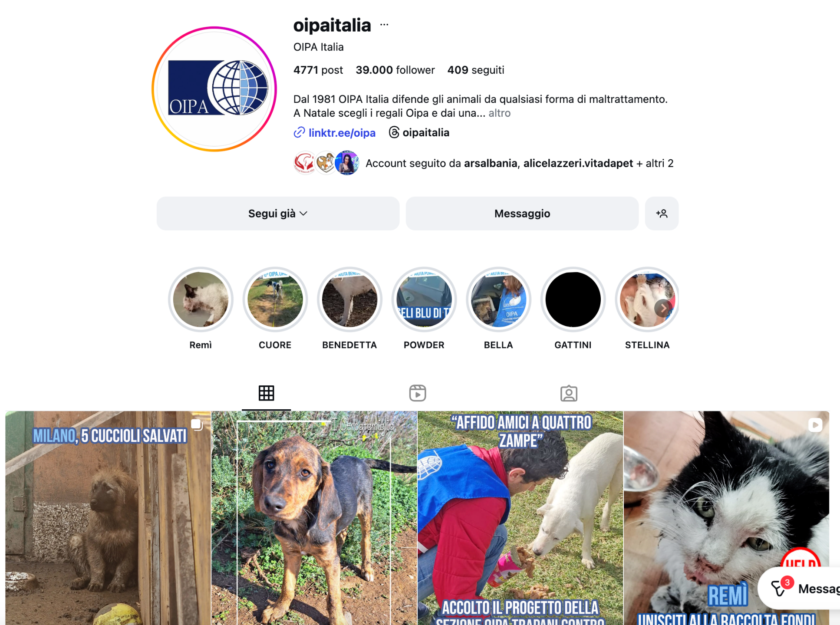View the 409 seguiti list
This screenshot has height=625, width=840.
(x=476, y=70)
